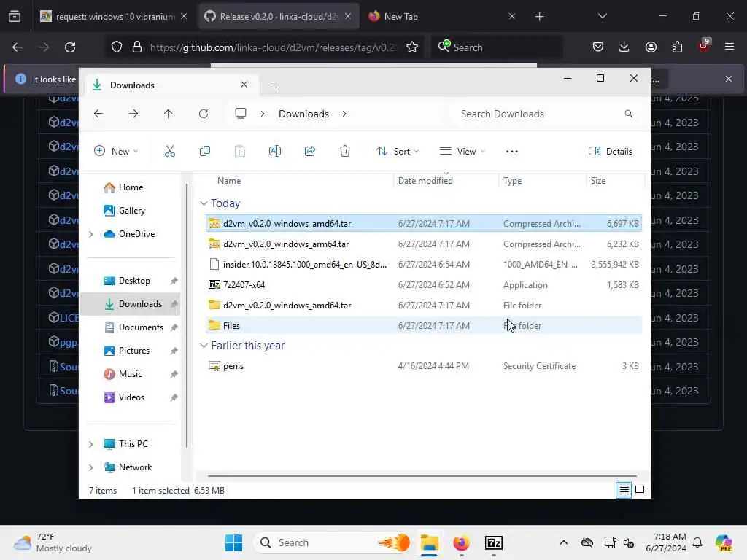747x560 pixels.
Task: Click the Share icon in Explorer toolbar
Action: [309, 152]
